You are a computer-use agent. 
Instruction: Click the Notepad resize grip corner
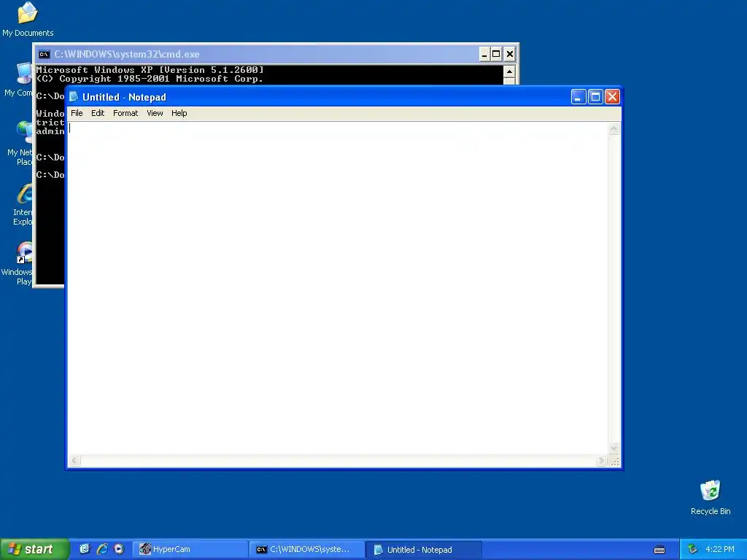pyautogui.click(x=614, y=461)
